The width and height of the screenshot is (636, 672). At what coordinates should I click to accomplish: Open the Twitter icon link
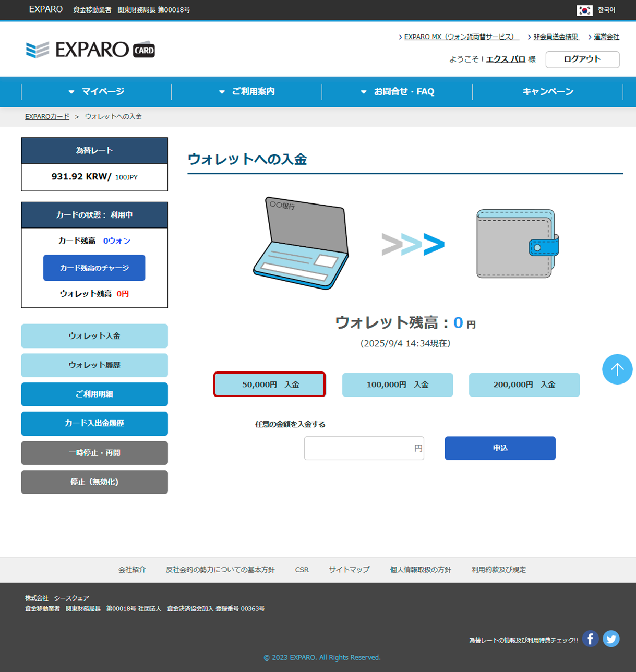tap(611, 639)
